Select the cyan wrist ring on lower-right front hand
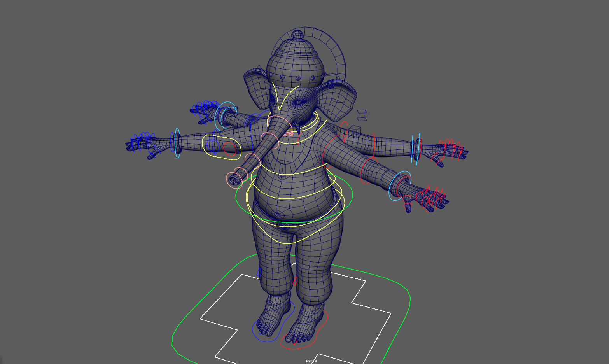This screenshot has width=609, height=364. pos(399,186)
